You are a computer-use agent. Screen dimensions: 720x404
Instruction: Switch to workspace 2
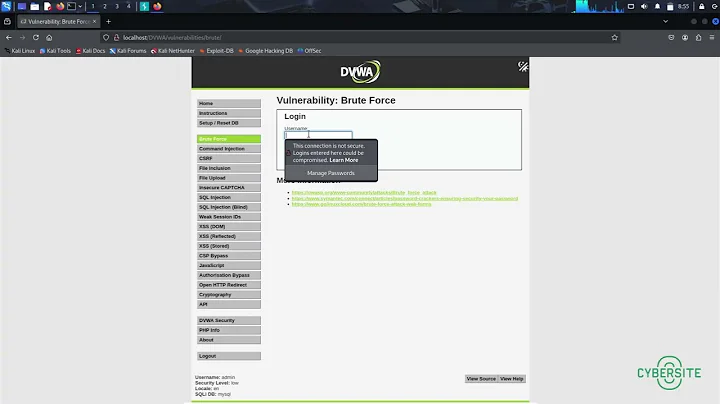[105, 6]
